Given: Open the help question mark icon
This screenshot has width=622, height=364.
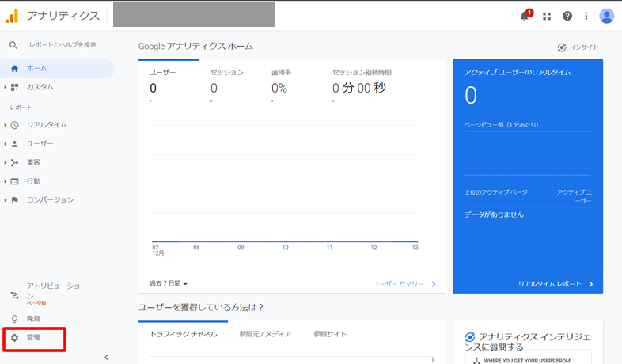Looking at the screenshot, I should click(x=567, y=16).
